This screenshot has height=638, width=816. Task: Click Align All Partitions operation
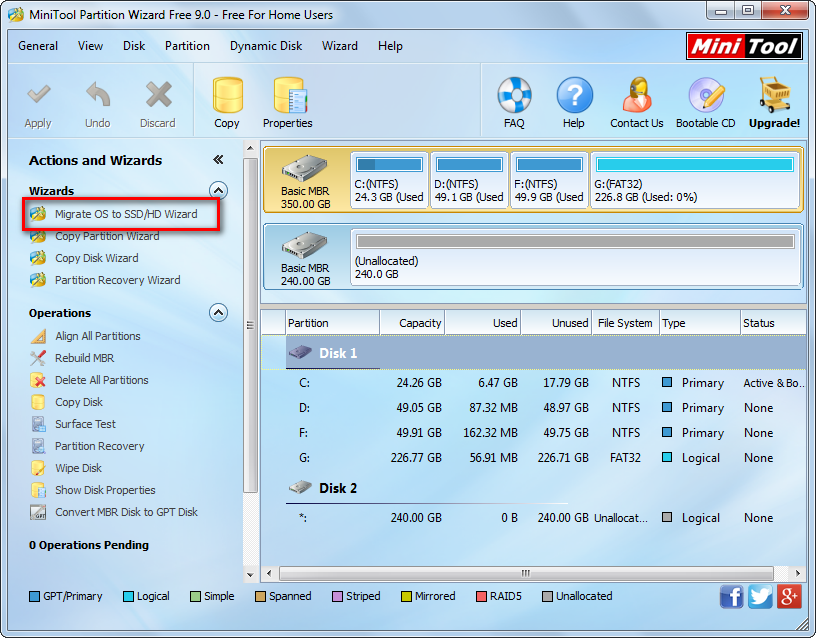(x=97, y=336)
